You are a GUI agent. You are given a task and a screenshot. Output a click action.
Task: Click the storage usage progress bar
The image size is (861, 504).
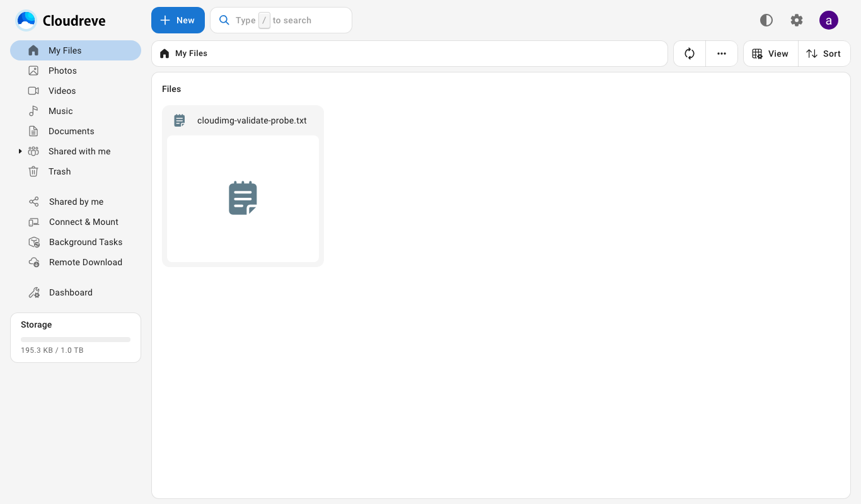click(x=76, y=340)
